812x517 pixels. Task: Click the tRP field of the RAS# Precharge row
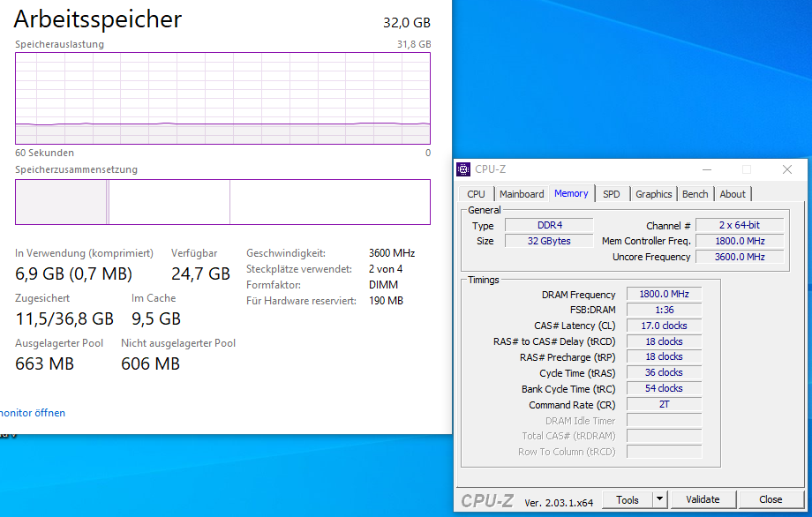(664, 357)
